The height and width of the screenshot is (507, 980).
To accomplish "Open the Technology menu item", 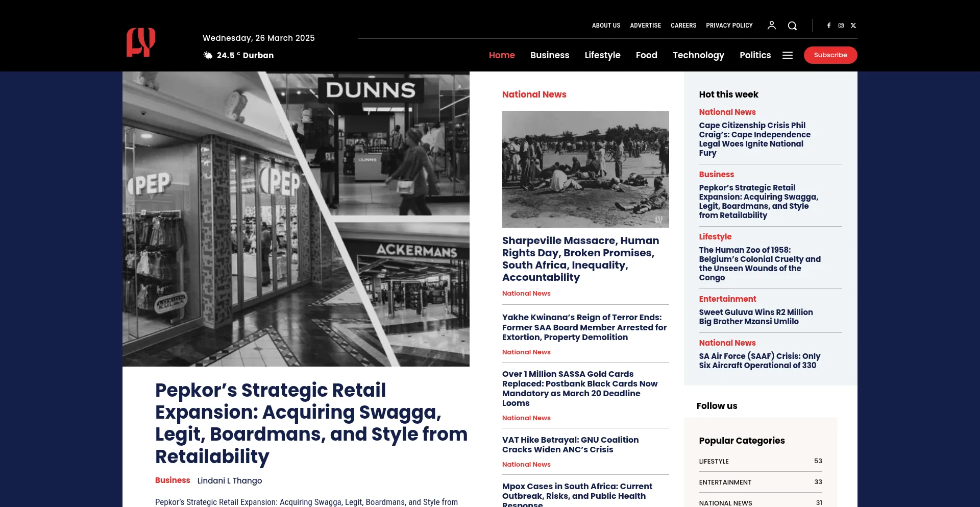I will click(x=698, y=55).
